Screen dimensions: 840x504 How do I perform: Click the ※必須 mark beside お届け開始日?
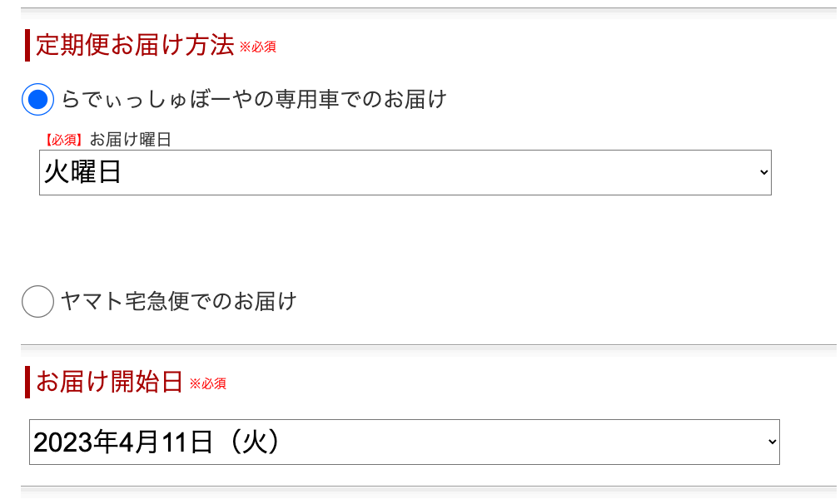(207, 384)
